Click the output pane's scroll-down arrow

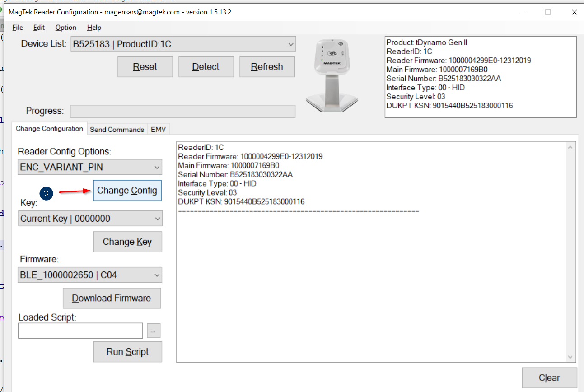570,357
